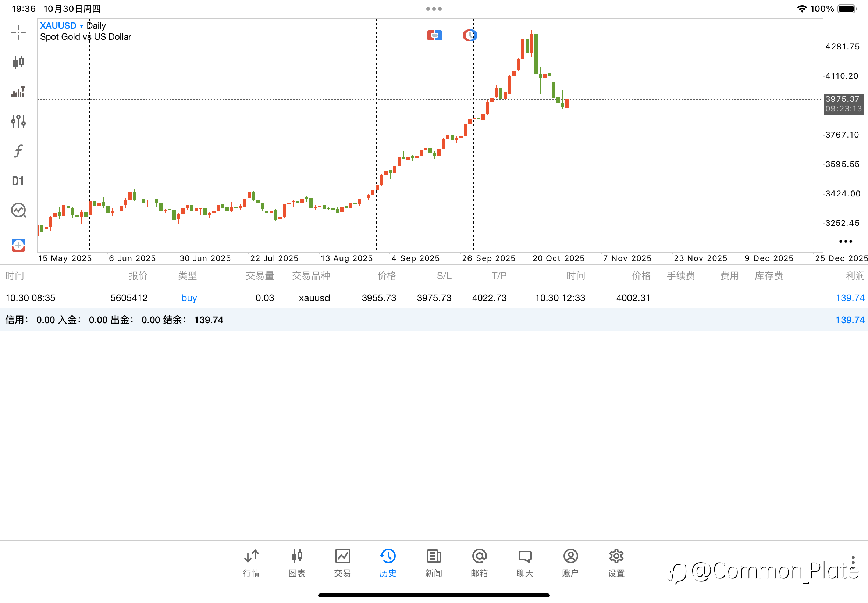This screenshot has width=868, height=603.
Task: Click the red-blue link icon on chart
Action: (435, 36)
